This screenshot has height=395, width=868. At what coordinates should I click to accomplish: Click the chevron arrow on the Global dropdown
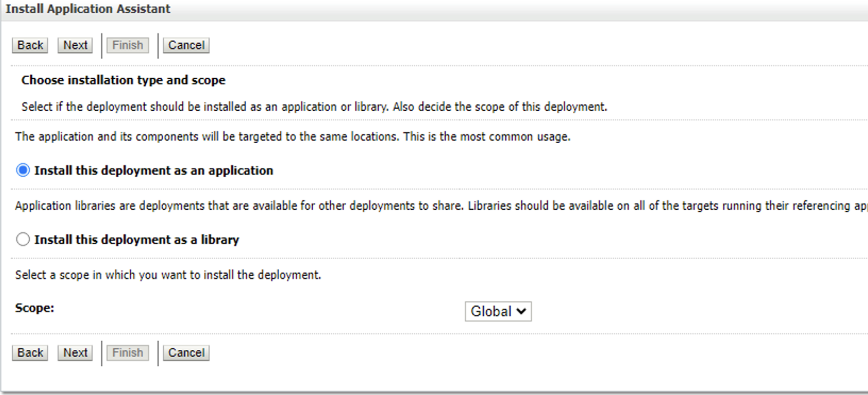coord(521,311)
